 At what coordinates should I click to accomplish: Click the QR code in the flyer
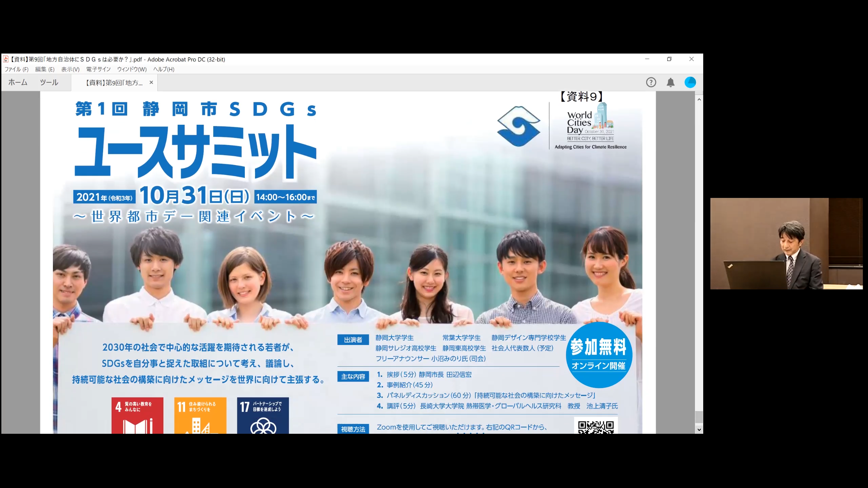coord(596,426)
